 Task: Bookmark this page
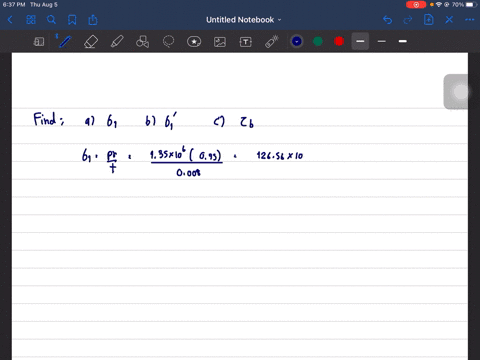(72, 20)
